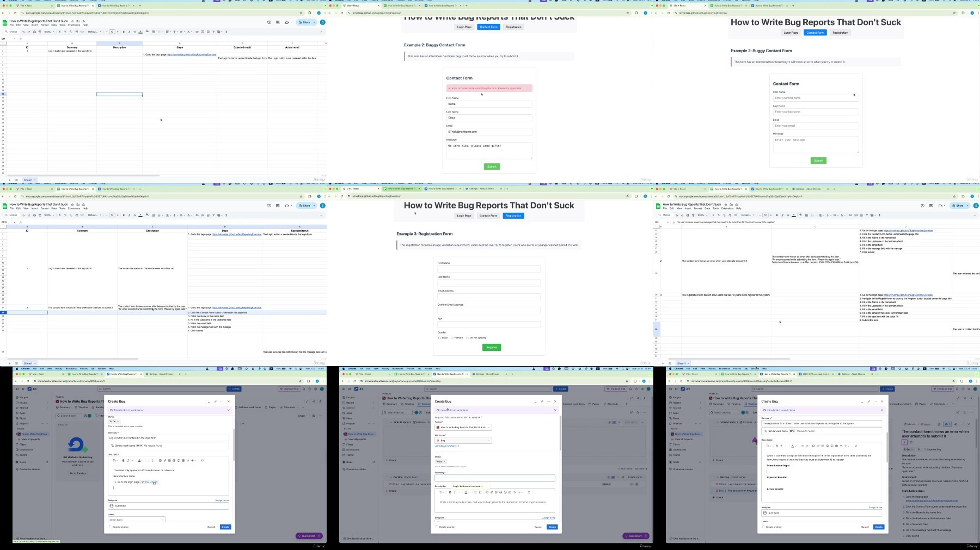
Task: Click the person icon in registration dialog's Assignee field
Action: [x=765, y=513]
